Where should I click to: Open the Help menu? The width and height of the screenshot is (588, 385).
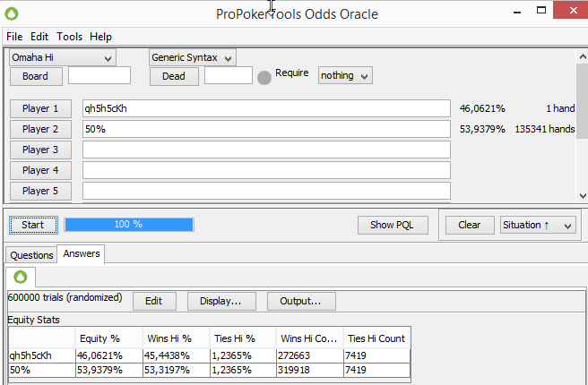(100, 37)
